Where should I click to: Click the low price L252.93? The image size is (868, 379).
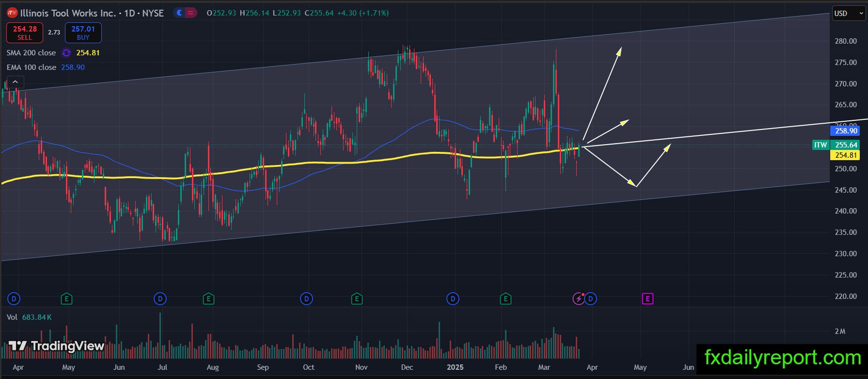pos(287,13)
